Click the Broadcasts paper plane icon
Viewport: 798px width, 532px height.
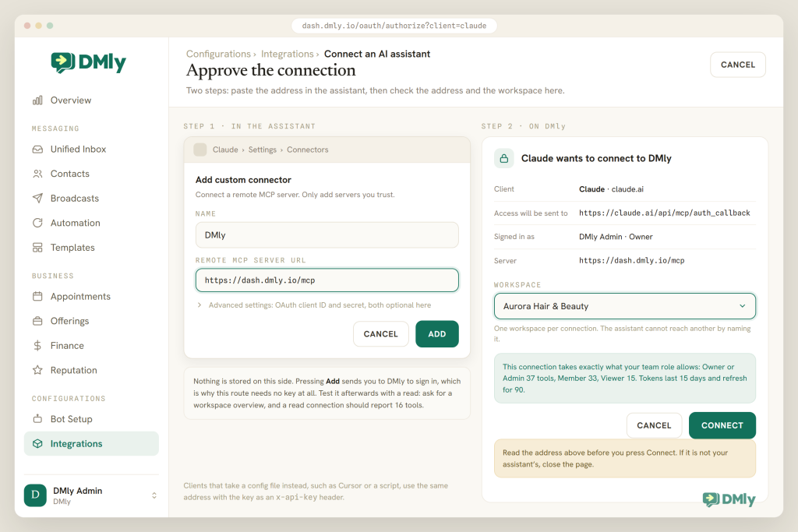pyautogui.click(x=37, y=199)
